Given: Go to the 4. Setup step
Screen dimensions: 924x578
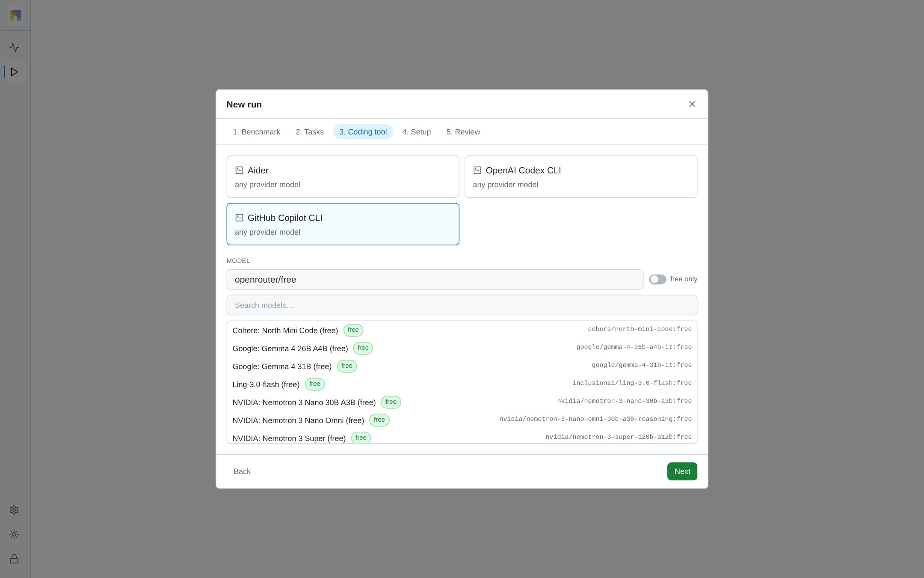Looking at the screenshot, I should [x=416, y=132].
